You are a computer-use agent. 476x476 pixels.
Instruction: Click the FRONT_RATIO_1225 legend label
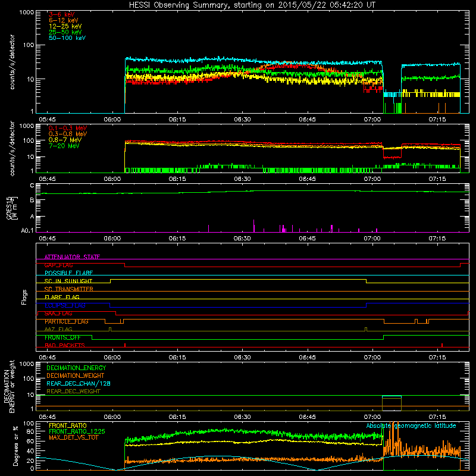77,431
